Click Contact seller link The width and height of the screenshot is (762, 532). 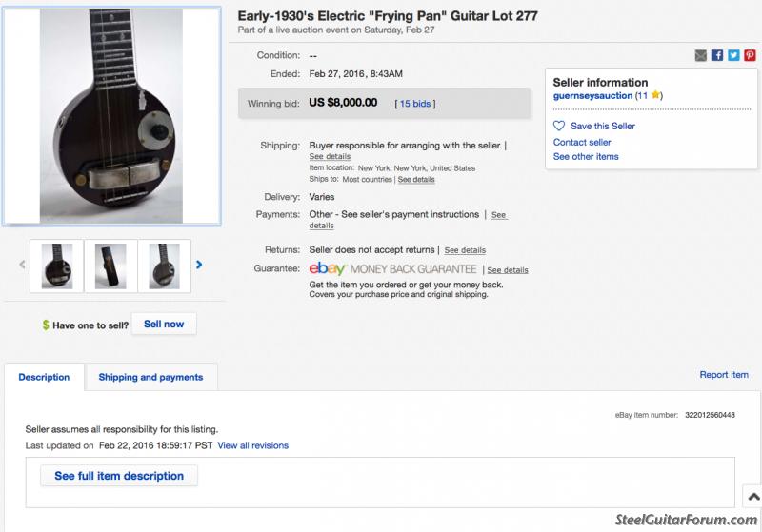click(582, 142)
